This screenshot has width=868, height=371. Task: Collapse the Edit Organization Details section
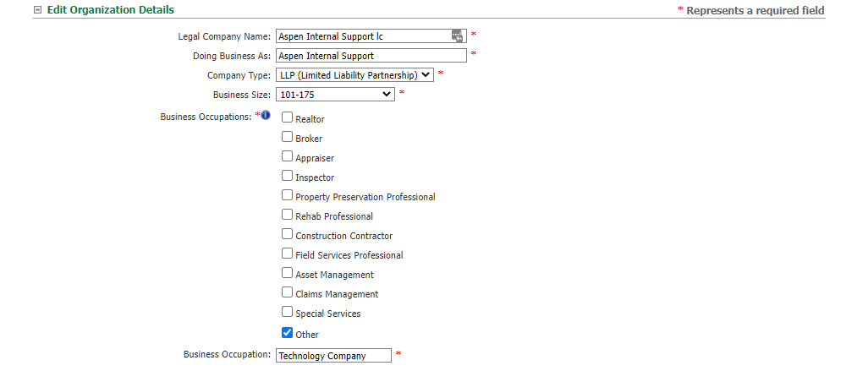[x=37, y=10]
